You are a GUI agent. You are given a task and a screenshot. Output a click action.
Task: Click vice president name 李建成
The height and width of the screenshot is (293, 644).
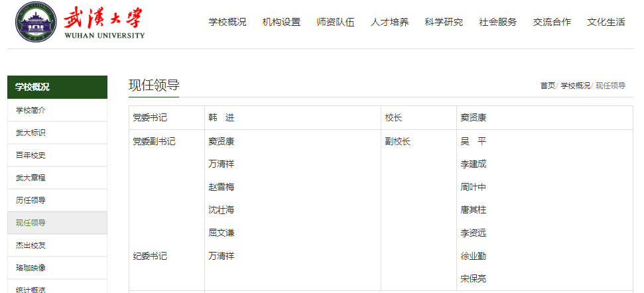[473, 164]
